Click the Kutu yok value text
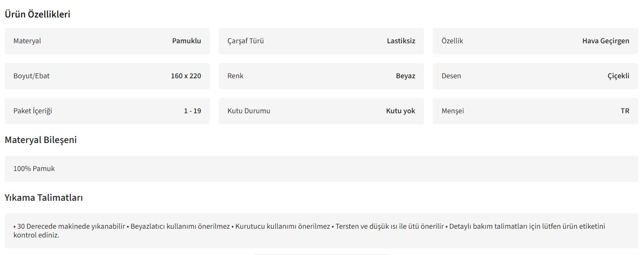Screen dimensions: 644x255 [400, 111]
